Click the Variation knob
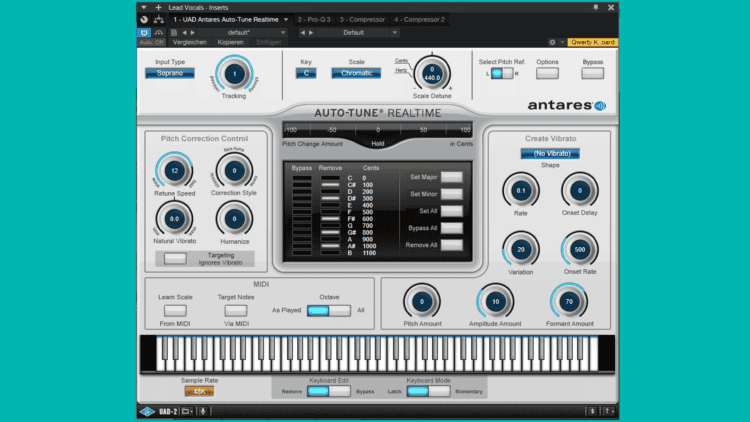 click(521, 249)
